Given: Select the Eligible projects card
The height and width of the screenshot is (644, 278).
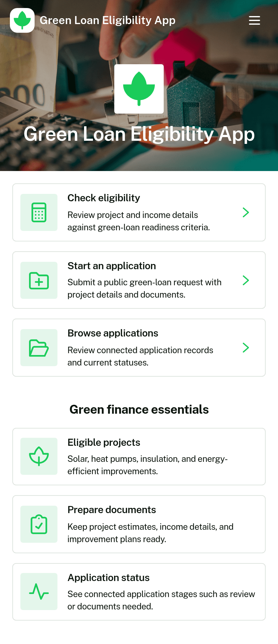Looking at the screenshot, I should (139, 457).
